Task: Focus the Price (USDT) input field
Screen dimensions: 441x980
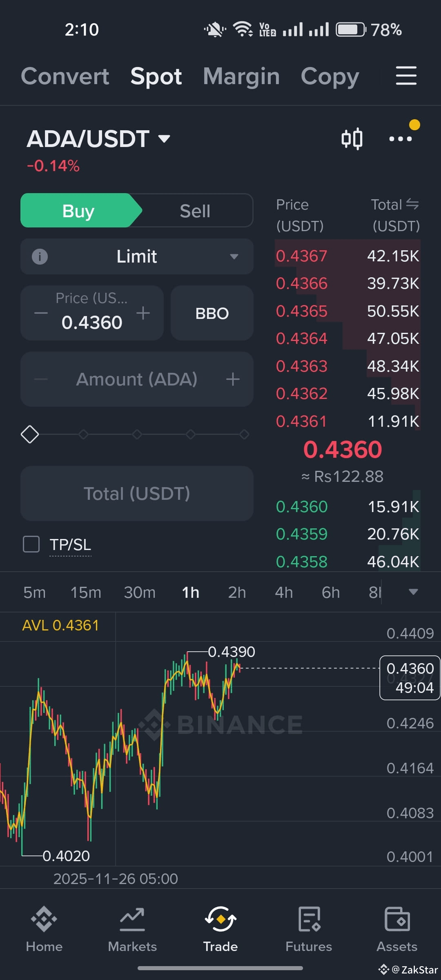Action: pyautogui.click(x=92, y=313)
